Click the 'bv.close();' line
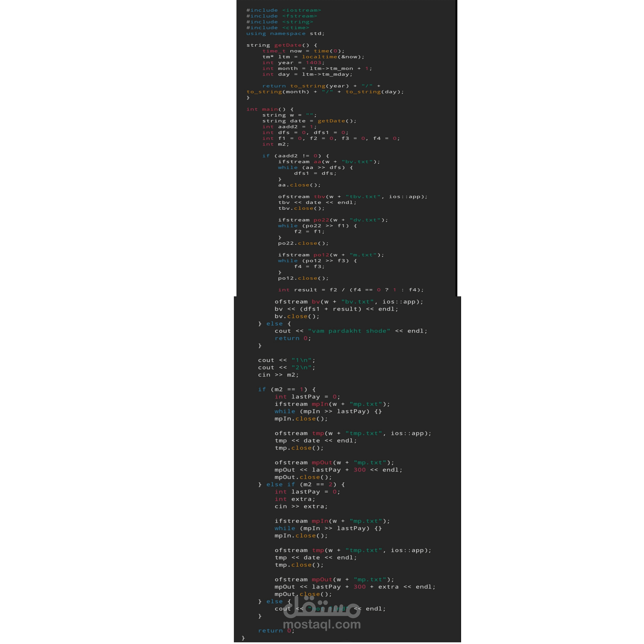Image resolution: width=644 pixels, height=644 pixels. coord(297,317)
